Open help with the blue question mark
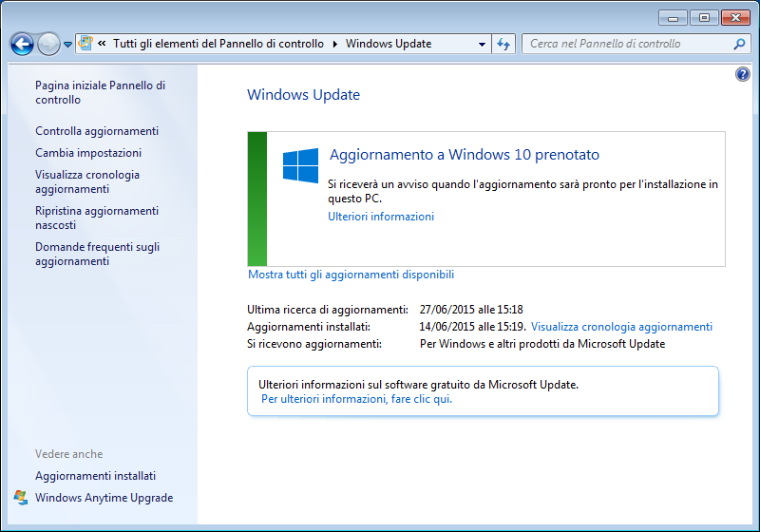The height and width of the screenshot is (532, 760). pos(743,74)
